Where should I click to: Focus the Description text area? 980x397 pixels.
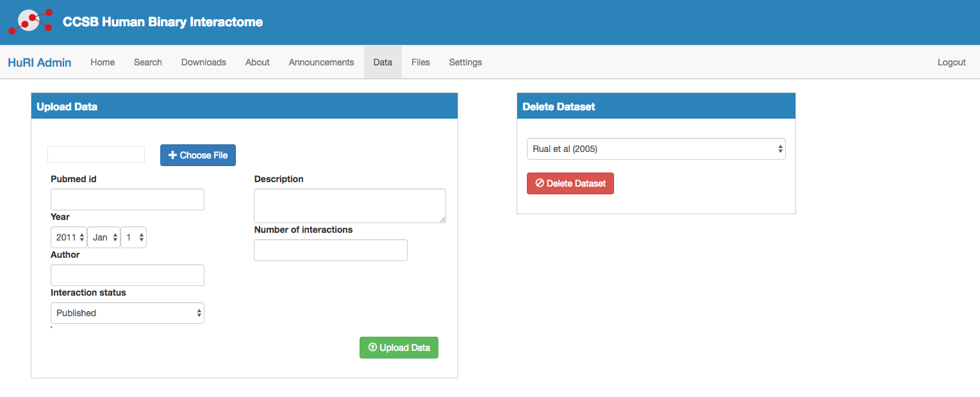[349, 206]
